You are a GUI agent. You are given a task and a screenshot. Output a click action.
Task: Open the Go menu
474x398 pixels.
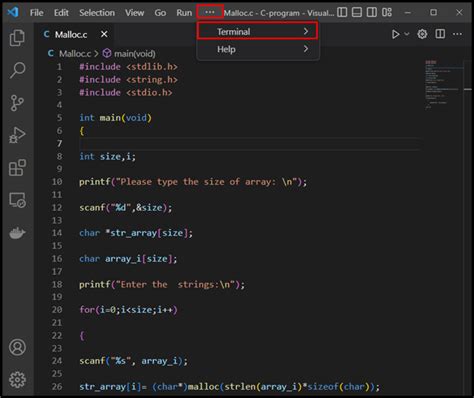coord(160,13)
